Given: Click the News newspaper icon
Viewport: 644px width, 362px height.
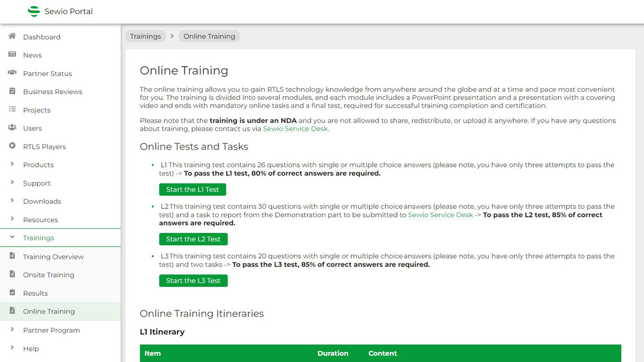Looking at the screenshot, I should [12, 55].
